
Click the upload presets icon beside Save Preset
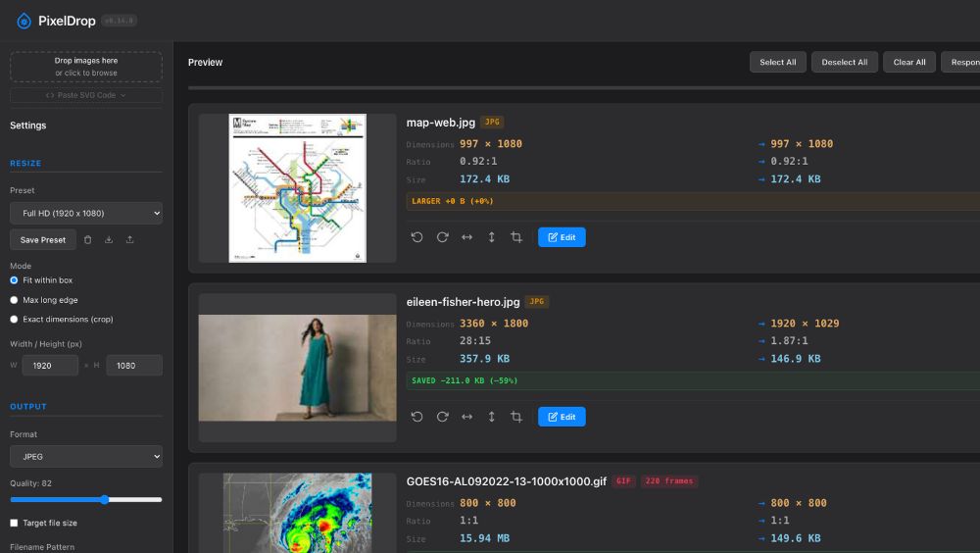pyautogui.click(x=130, y=239)
